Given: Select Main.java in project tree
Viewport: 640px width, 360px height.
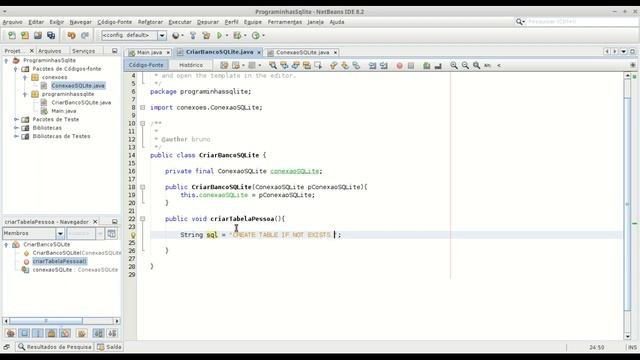Looking at the screenshot, I should point(64,111).
